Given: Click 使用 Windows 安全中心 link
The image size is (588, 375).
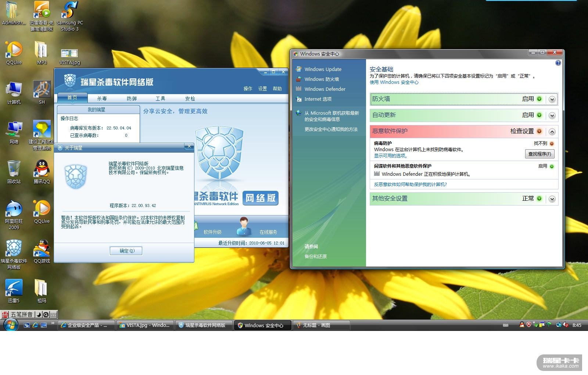Looking at the screenshot, I should click(x=394, y=82).
